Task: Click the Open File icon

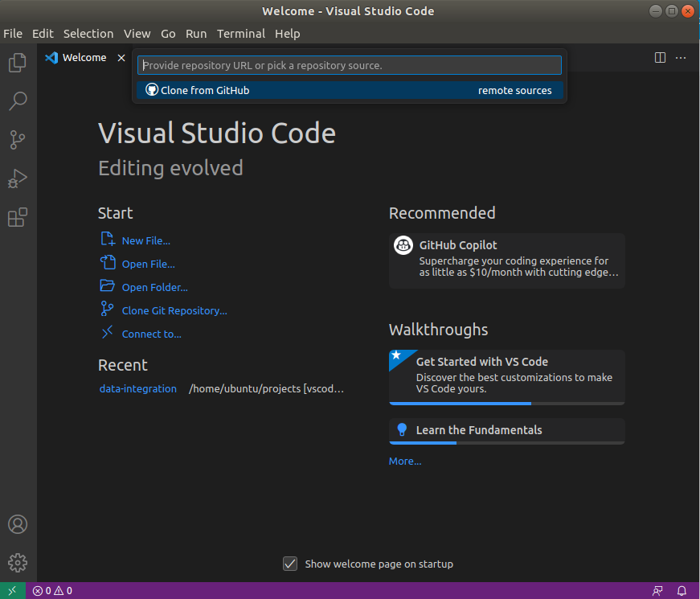Action: [108, 263]
